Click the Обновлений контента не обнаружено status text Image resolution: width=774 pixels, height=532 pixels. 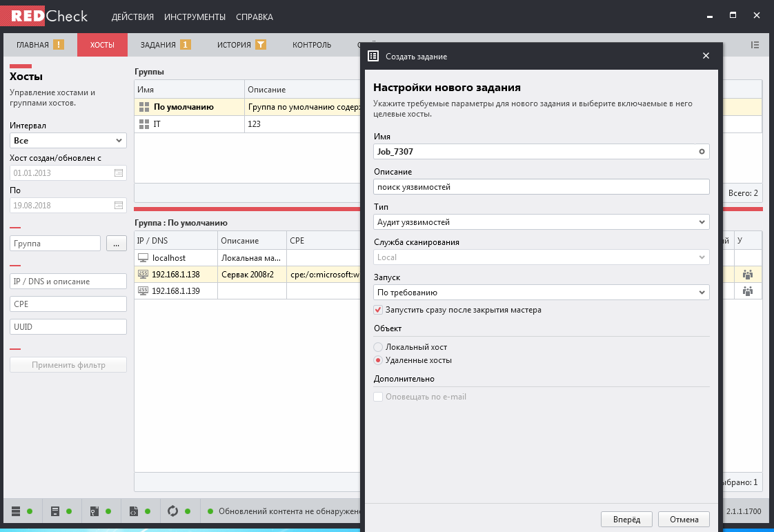tap(290, 511)
